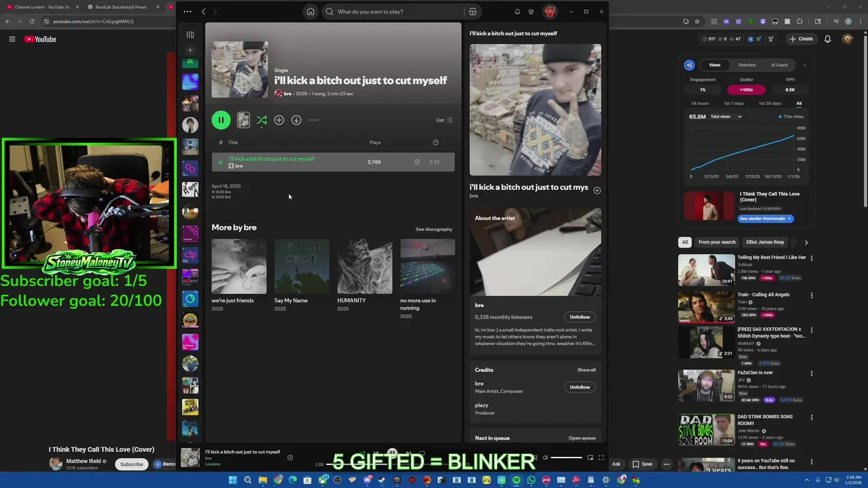Open options for Telling My Best Friend video
868x488 pixels.
tap(812, 258)
